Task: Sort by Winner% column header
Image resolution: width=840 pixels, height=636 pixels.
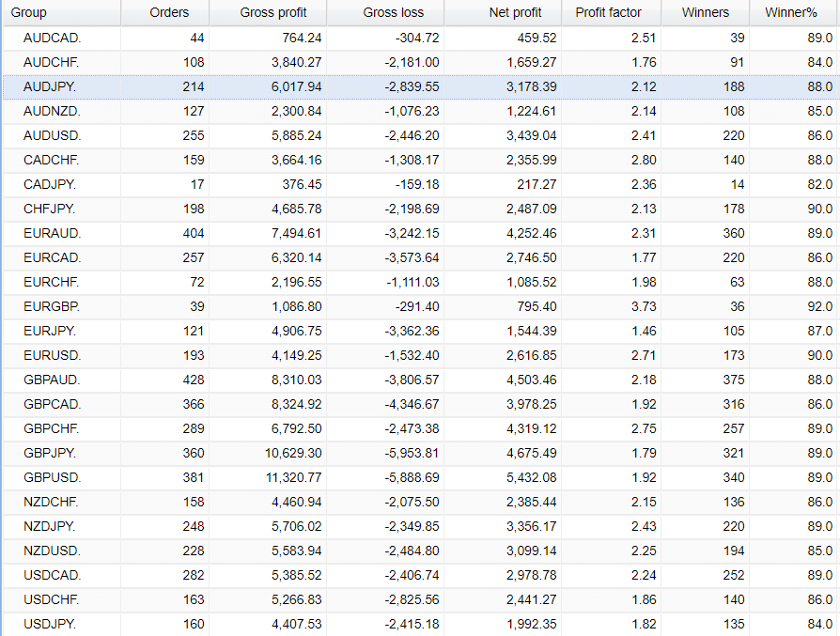Action: pos(791,13)
